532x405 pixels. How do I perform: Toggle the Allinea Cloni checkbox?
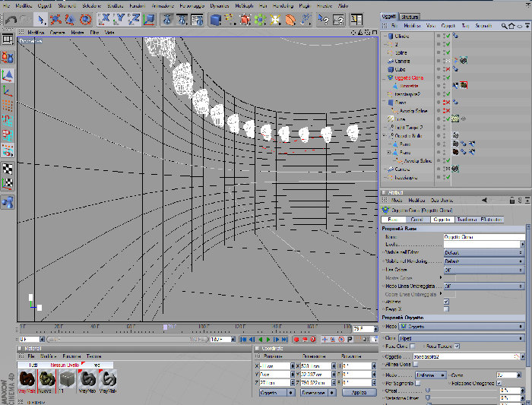coord(416,364)
